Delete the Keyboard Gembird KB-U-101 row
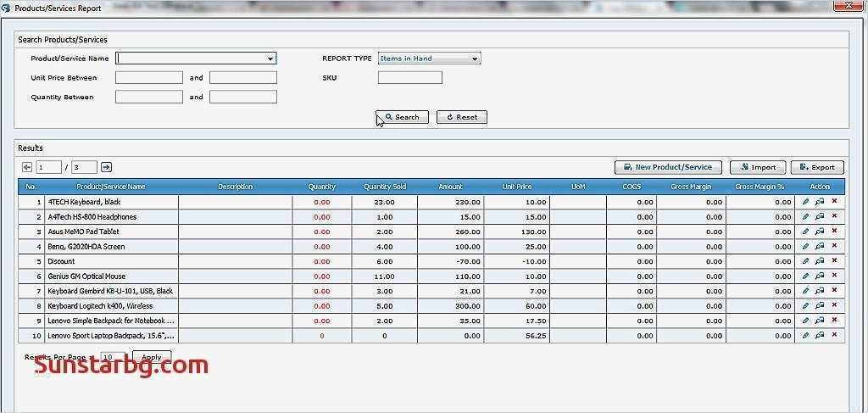The image size is (868, 413). pyautogui.click(x=834, y=291)
